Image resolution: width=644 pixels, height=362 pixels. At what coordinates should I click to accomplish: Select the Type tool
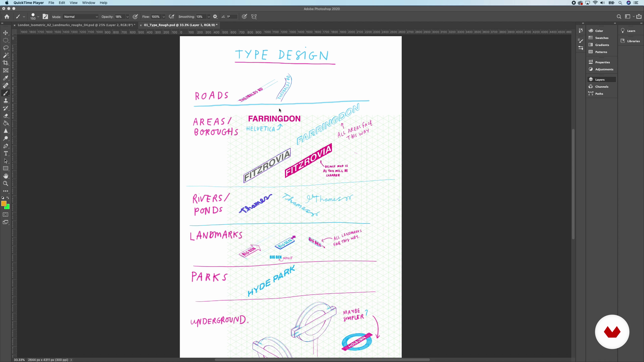pyautogui.click(x=6, y=153)
